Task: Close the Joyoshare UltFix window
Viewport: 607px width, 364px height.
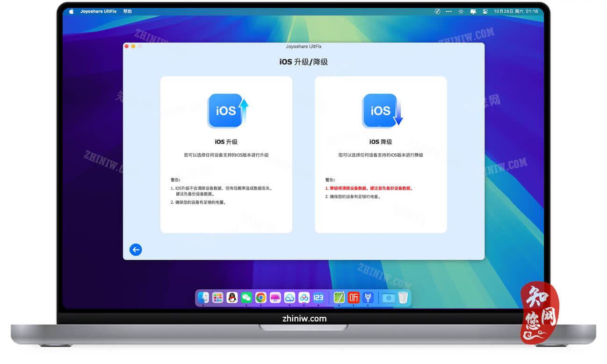Action: 127,46
